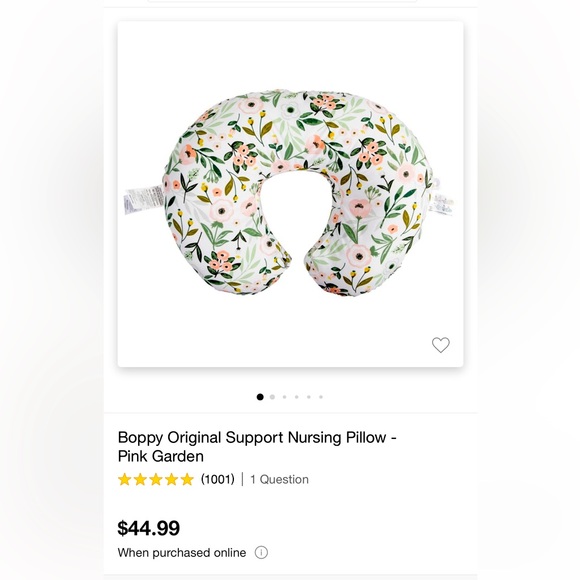Image resolution: width=580 pixels, height=580 pixels.
Task: Open the Boppy Original Support Nursing Pillow title
Action: 257,446
